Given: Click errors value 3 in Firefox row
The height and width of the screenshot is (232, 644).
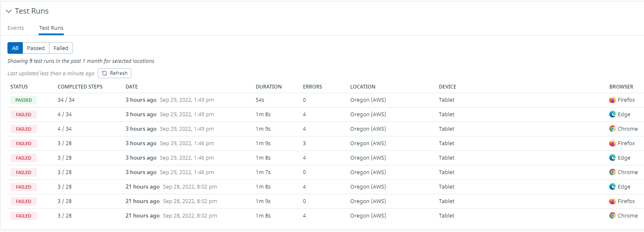Looking at the screenshot, I should (x=305, y=144).
